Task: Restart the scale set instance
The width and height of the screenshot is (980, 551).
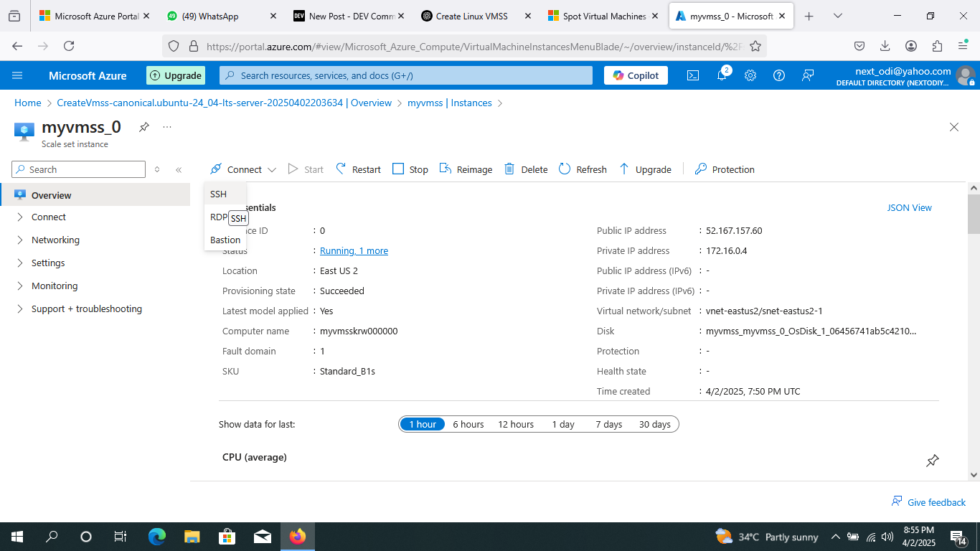Action: [x=358, y=169]
